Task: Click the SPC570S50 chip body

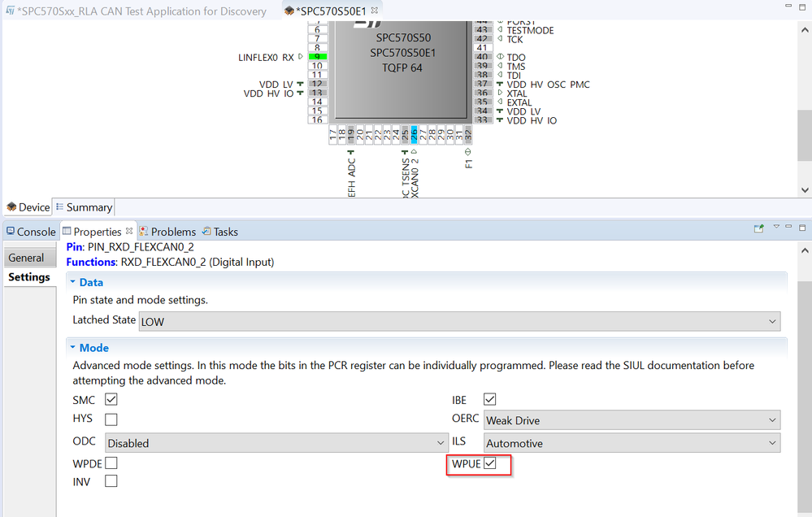Action: 402,69
